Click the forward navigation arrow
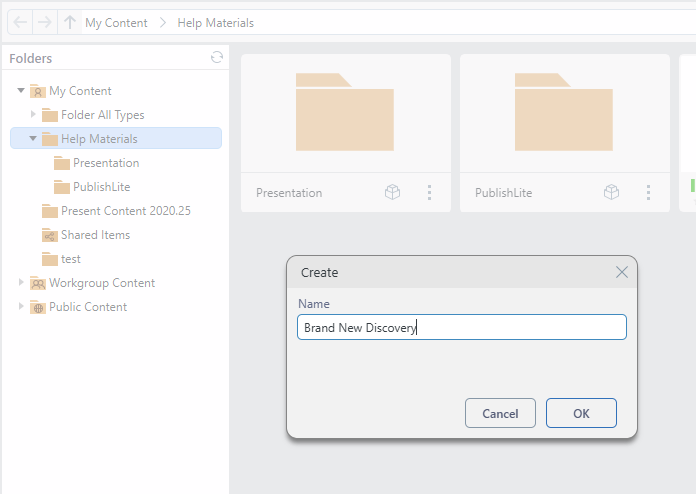696x494 pixels. pos(45,22)
